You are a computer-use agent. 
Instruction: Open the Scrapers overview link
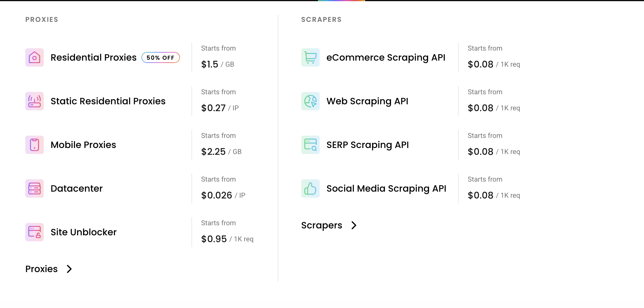[x=322, y=226]
